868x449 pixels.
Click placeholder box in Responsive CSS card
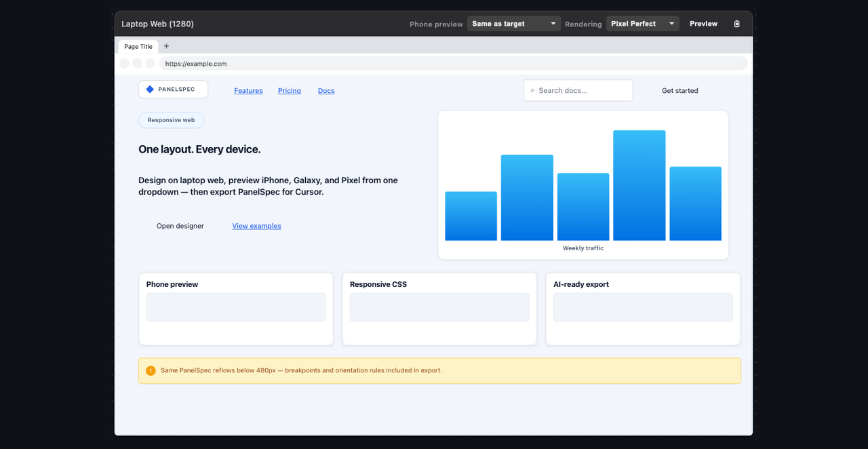[439, 307]
